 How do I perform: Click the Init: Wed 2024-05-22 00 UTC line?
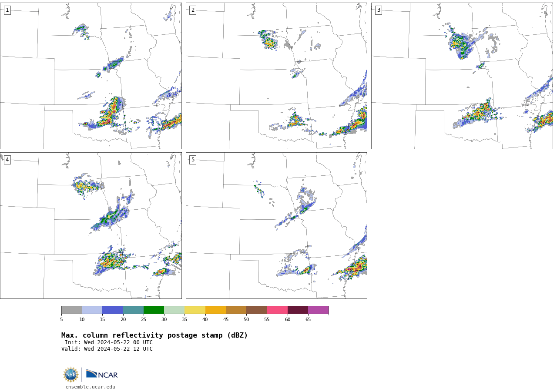[x=109, y=342]
